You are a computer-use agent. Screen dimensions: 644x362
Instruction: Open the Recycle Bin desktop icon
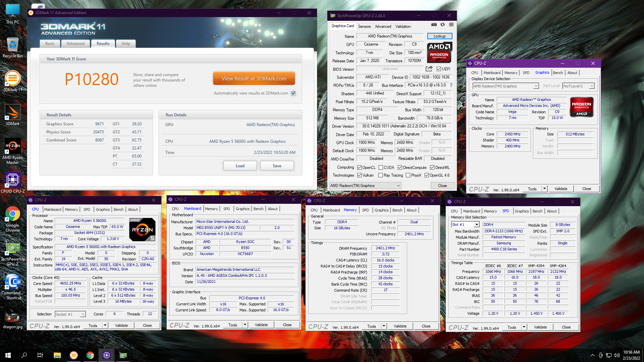pyautogui.click(x=12, y=48)
